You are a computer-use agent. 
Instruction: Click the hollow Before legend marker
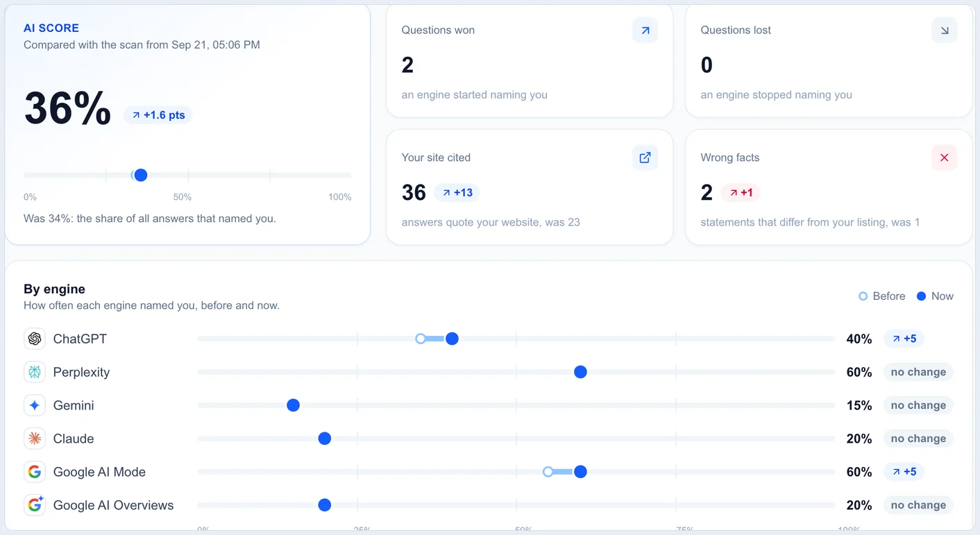coord(863,296)
